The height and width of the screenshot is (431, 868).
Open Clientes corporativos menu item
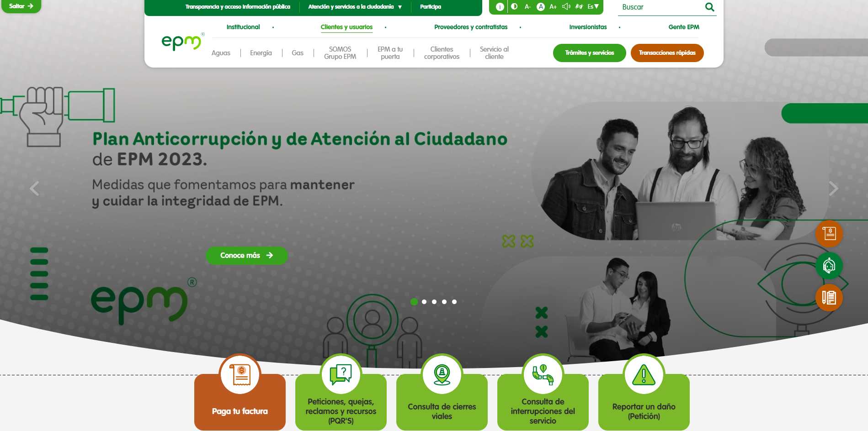pyautogui.click(x=442, y=53)
